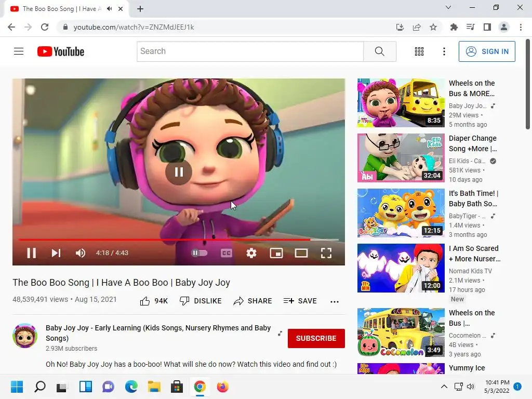Open the player settings gear
Viewport: 532px width, 399px height.
point(251,253)
